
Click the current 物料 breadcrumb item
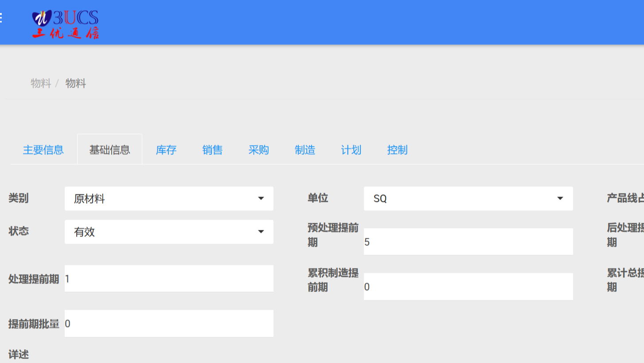76,83
